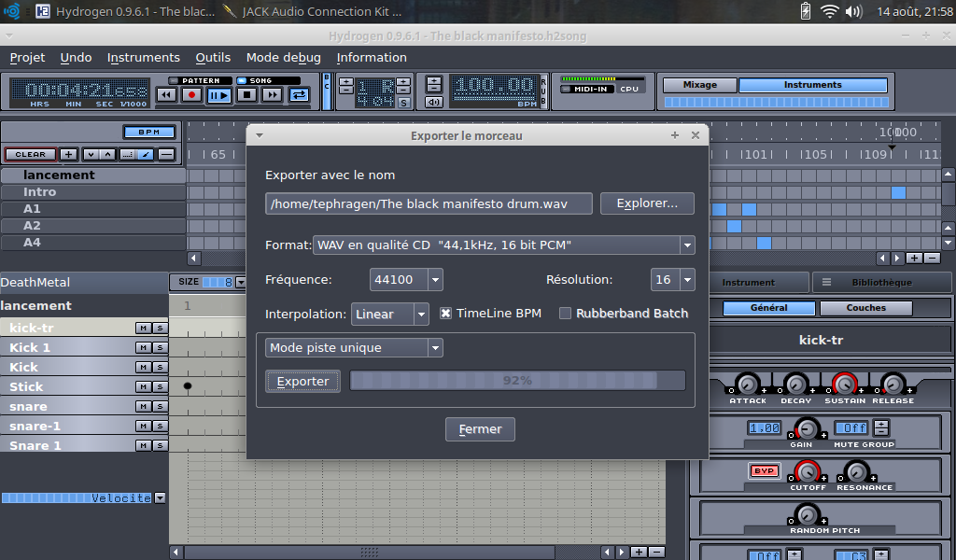Screen dimensions: 956x560
Task: Open the Undo menu
Action: (77, 57)
